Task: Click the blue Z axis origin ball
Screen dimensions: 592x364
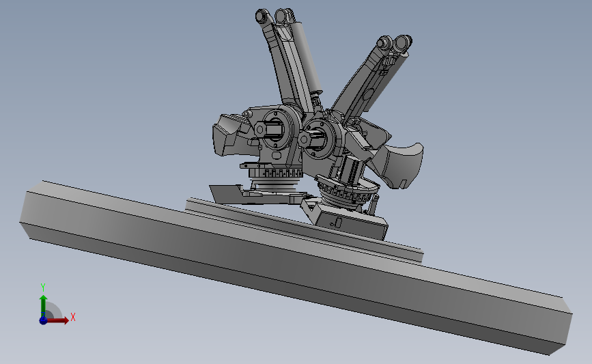Action: (x=43, y=320)
